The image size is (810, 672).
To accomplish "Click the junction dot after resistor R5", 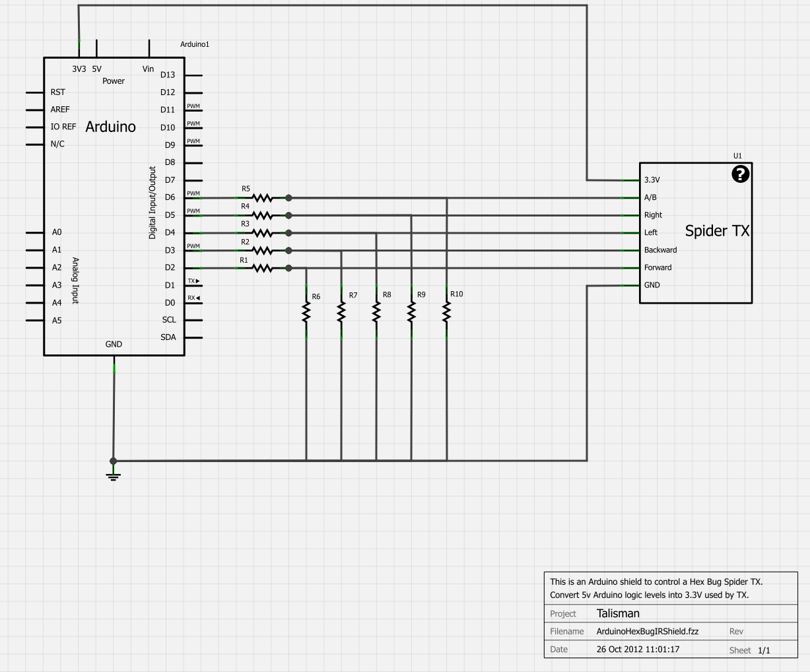I will pos(288,197).
